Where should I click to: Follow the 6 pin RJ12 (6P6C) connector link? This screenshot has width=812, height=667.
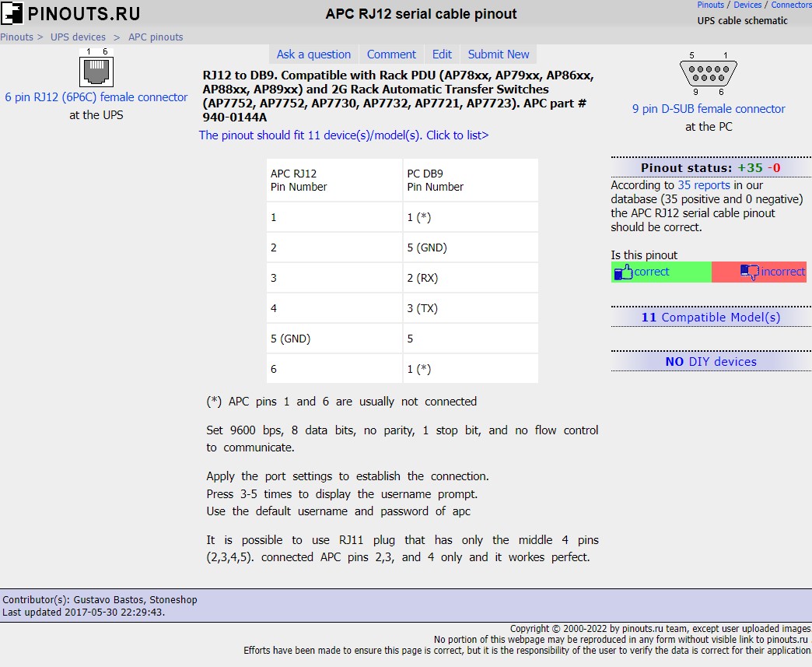[96, 97]
